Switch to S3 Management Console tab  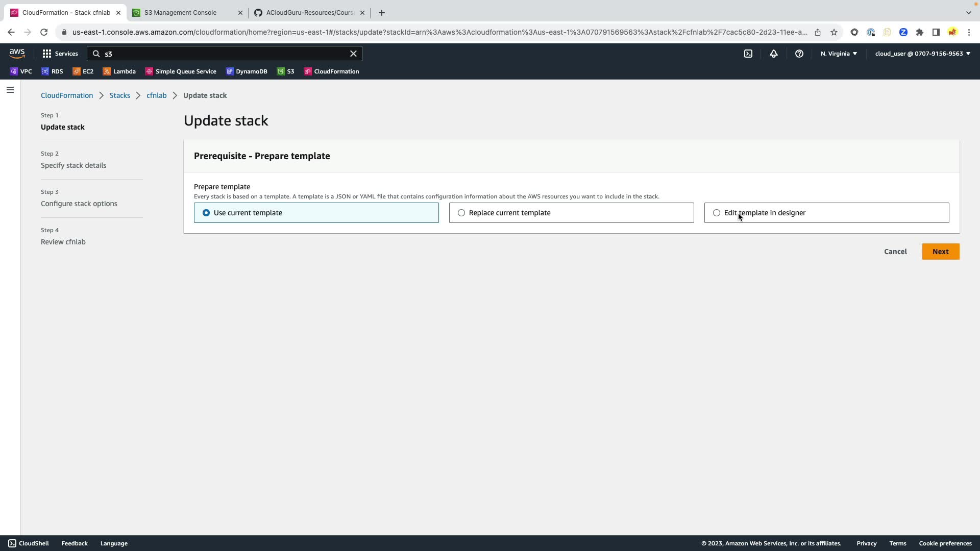[180, 13]
